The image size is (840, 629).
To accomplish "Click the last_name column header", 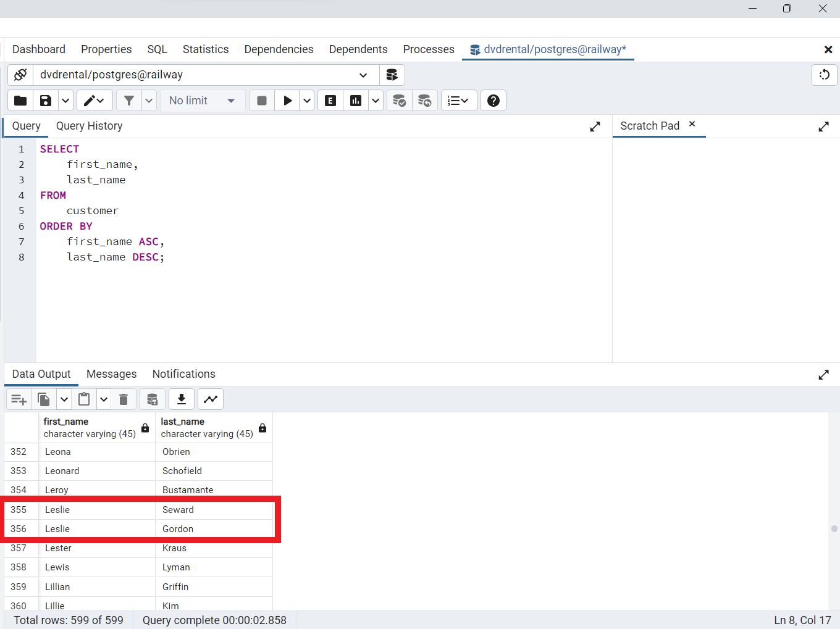I will (214, 427).
